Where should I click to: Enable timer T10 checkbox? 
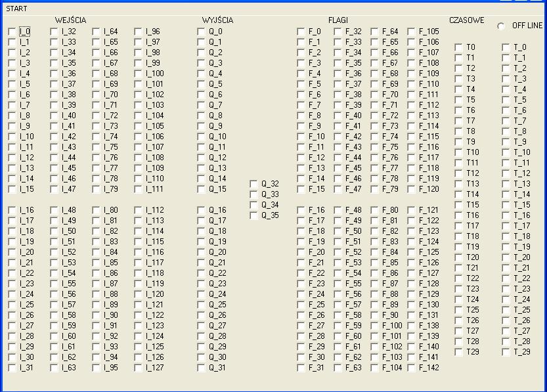458,152
